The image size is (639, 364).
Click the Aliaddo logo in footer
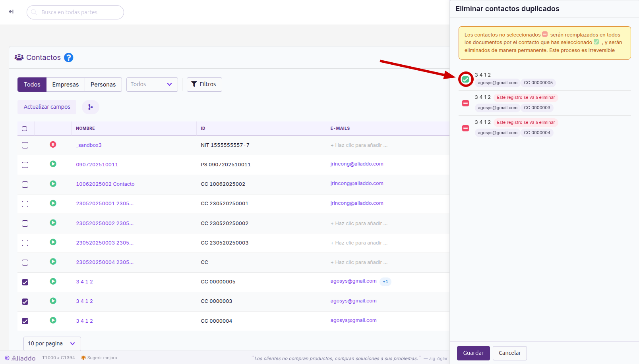(x=20, y=358)
